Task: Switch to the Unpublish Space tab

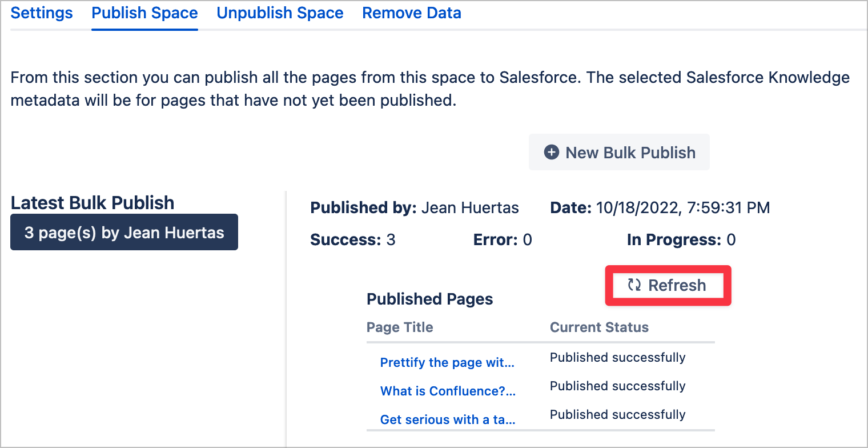Action: point(280,13)
